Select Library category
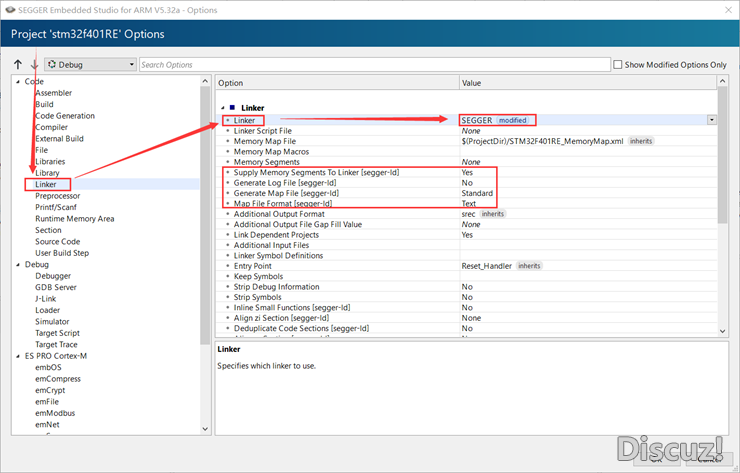The height and width of the screenshot is (473, 740). coord(47,173)
